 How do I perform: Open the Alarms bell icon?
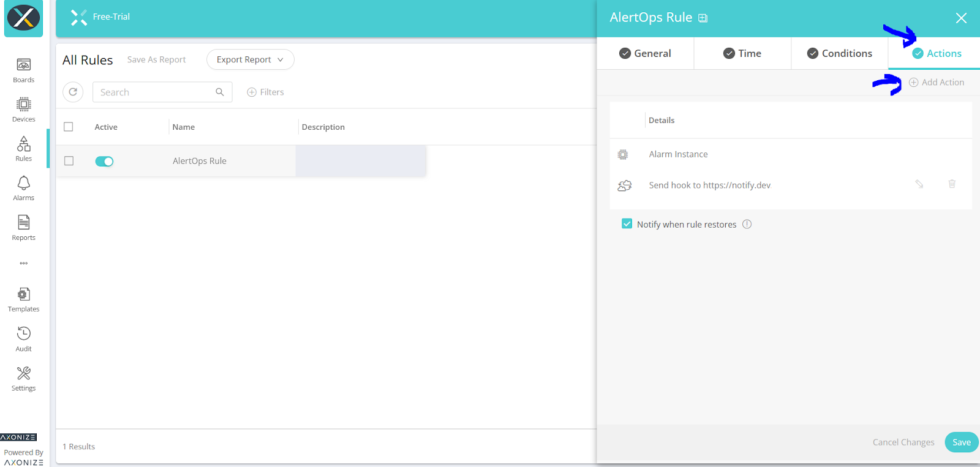[23, 184]
